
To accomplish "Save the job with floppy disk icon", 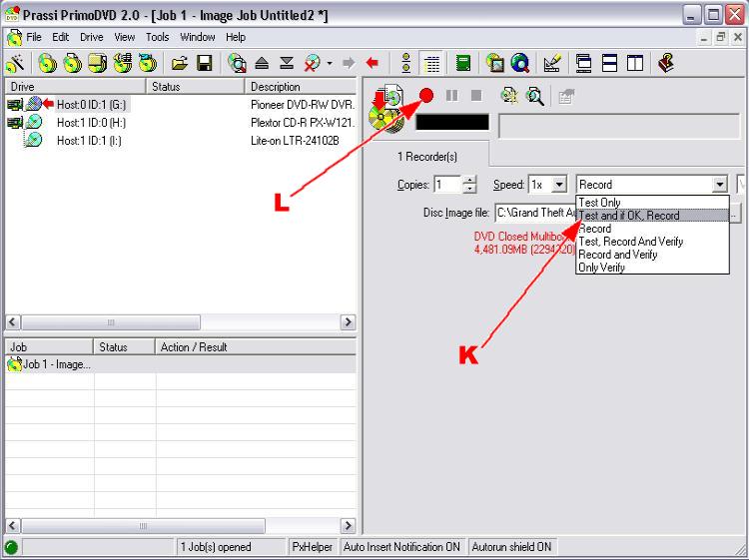I will point(205,63).
